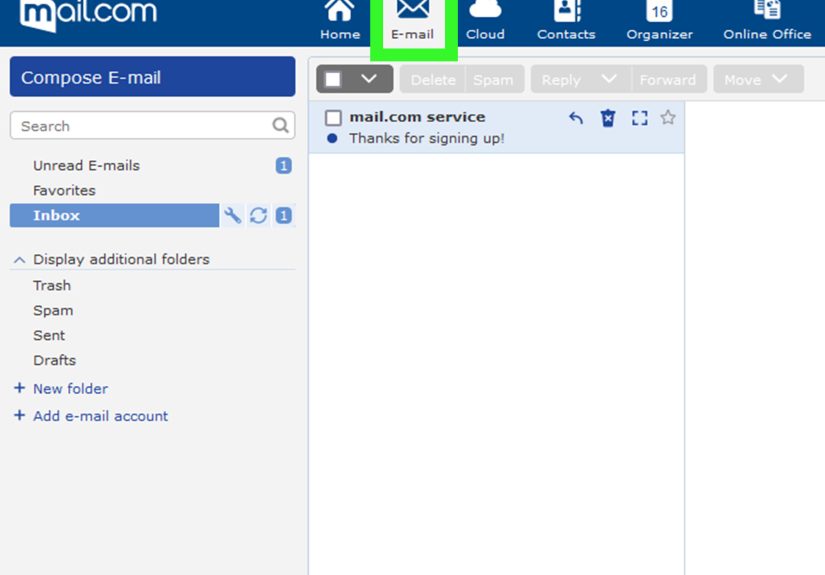Screen dimensions: 825x575
Task: Click the Delete toolbar button
Action: pos(433,79)
